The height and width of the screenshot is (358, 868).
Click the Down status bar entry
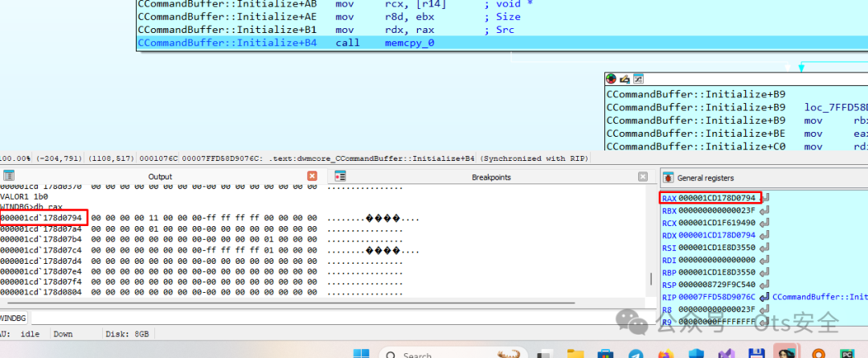63,334
